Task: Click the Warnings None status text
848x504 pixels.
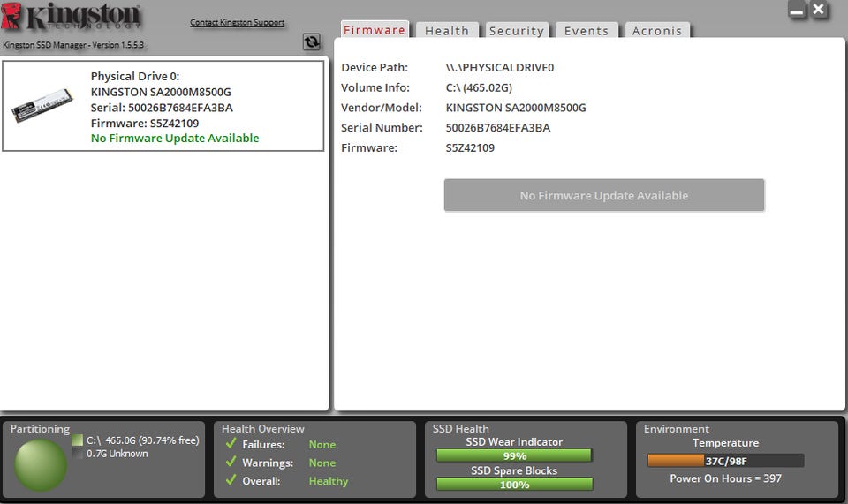Action: point(322,463)
